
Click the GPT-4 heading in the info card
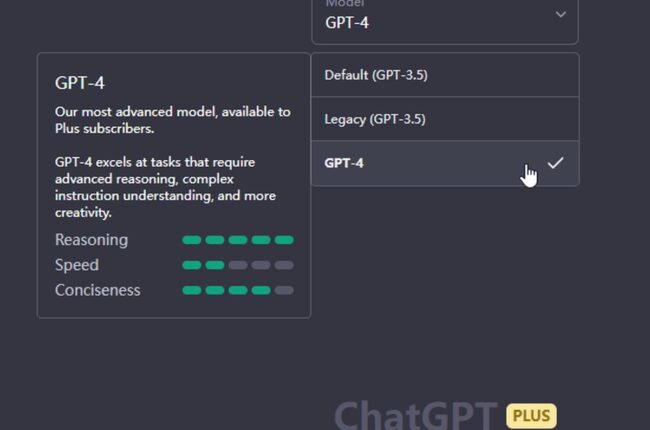click(x=80, y=82)
